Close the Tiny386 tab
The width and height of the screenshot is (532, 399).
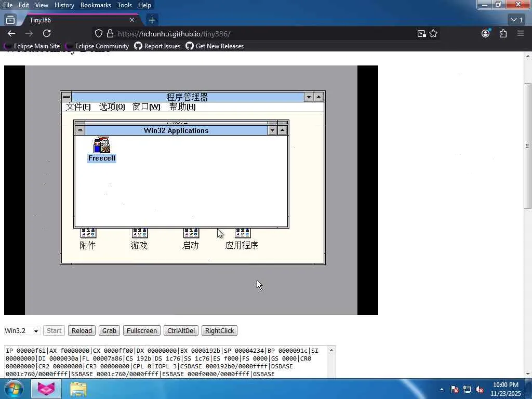coord(132,20)
